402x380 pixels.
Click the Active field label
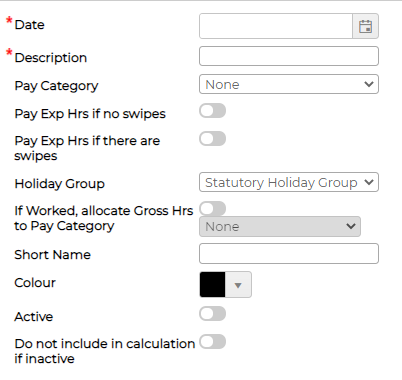point(34,317)
